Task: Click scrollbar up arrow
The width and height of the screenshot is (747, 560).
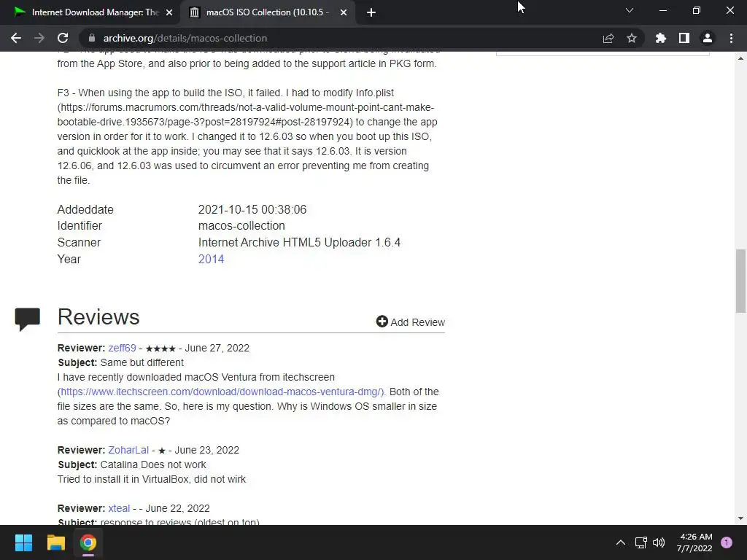Action: tap(740, 59)
